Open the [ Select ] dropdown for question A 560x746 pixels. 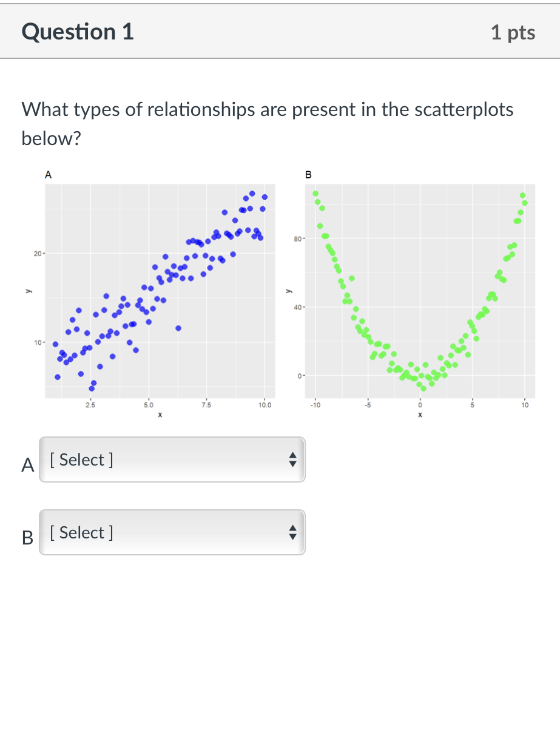[x=172, y=459]
